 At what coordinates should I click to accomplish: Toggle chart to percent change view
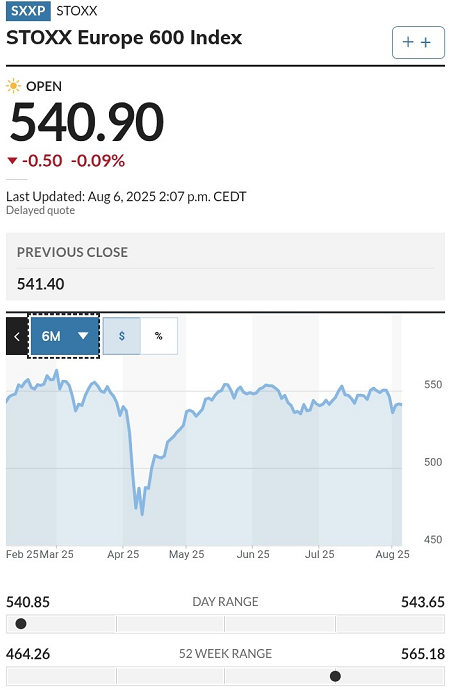pos(159,336)
